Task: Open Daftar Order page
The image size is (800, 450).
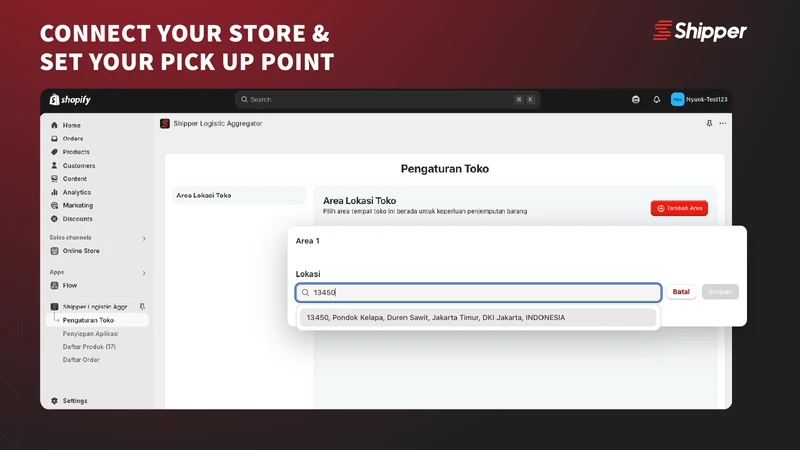Action: click(81, 360)
